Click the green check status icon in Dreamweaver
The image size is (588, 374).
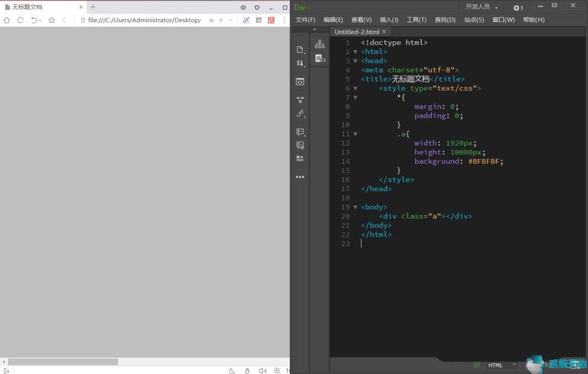pyautogui.click(x=476, y=365)
